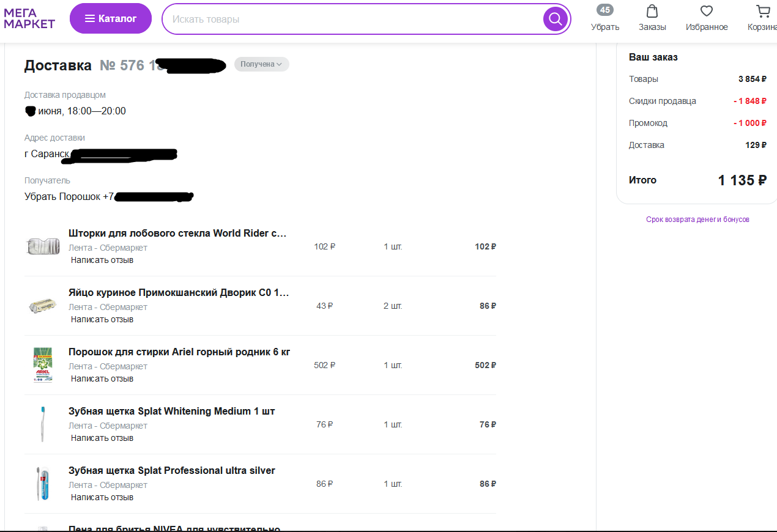Open Зубная щетка Splat Whitening Medium product
777x532 pixels.
coord(172,411)
